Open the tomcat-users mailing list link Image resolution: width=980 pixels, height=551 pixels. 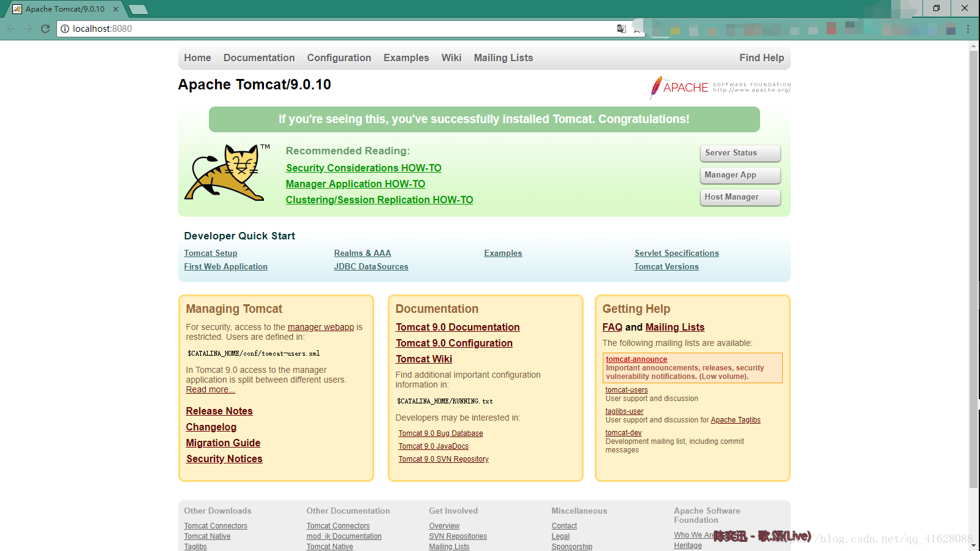pos(627,390)
